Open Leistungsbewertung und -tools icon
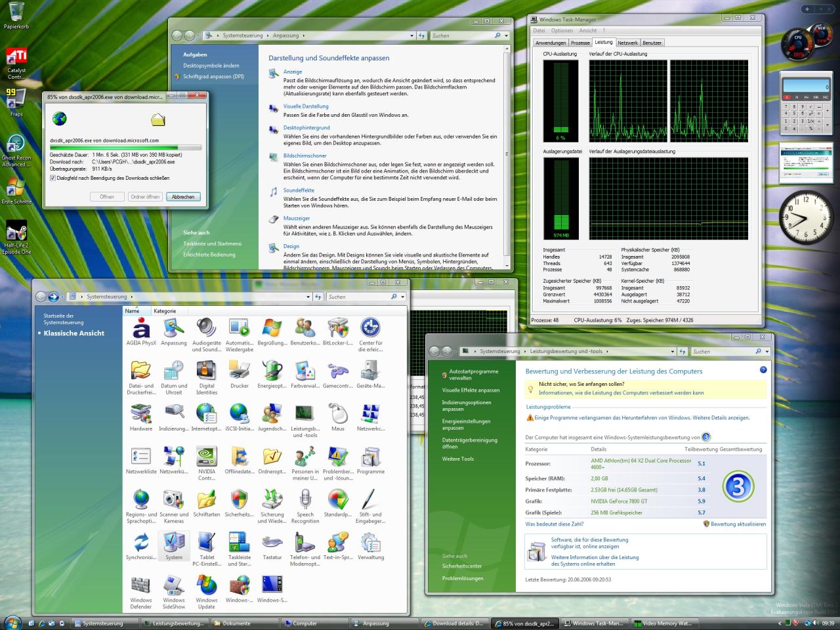Screen dimensions: 840x630 click(305, 421)
